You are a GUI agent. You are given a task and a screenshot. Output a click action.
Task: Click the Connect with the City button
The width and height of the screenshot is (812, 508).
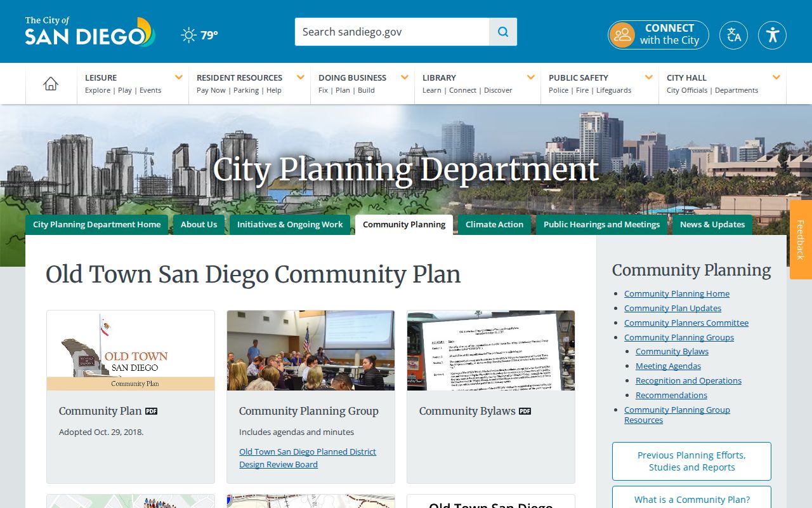tap(658, 35)
